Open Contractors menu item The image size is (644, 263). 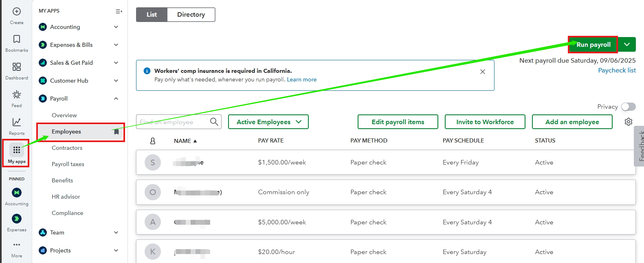coord(67,148)
